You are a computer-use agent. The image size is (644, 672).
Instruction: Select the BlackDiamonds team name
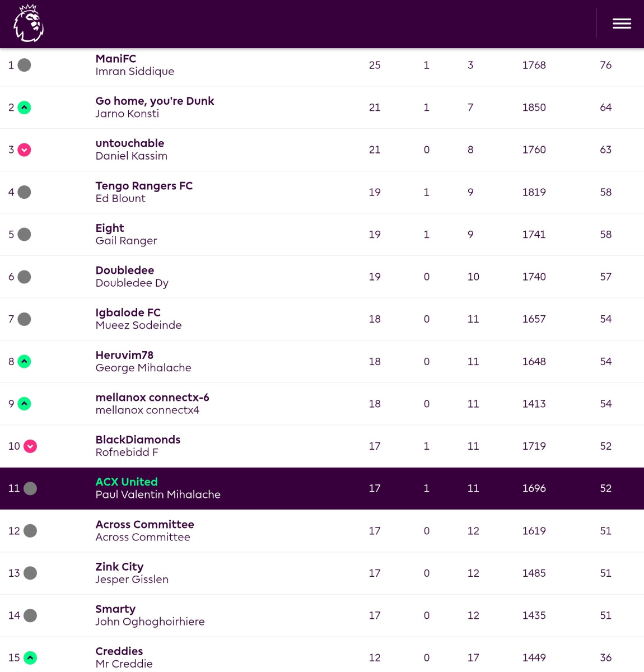pyautogui.click(x=138, y=440)
